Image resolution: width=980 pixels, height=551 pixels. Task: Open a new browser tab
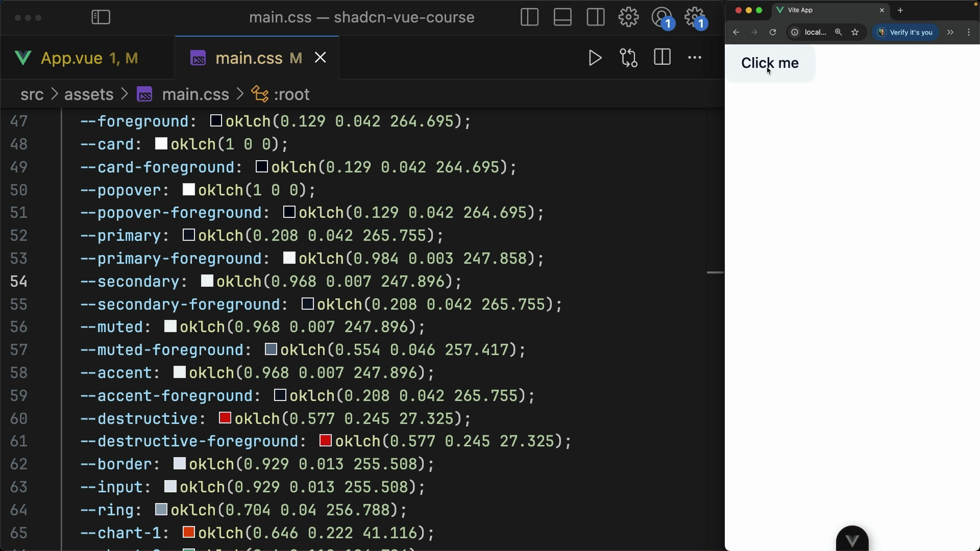(900, 10)
